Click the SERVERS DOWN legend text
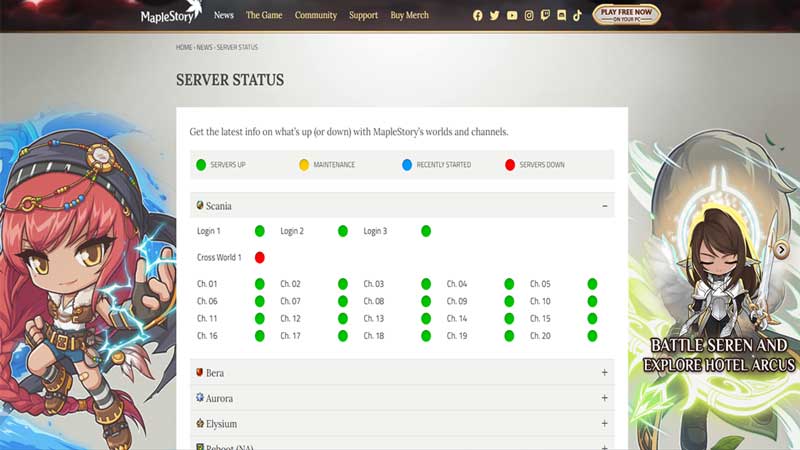The height and width of the screenshot is (450, 800). point(542,165)
